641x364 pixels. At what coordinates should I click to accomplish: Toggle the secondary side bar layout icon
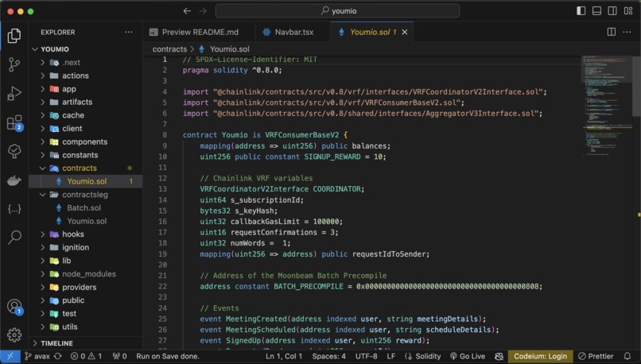pyautogui.click(x=612, y=11)
